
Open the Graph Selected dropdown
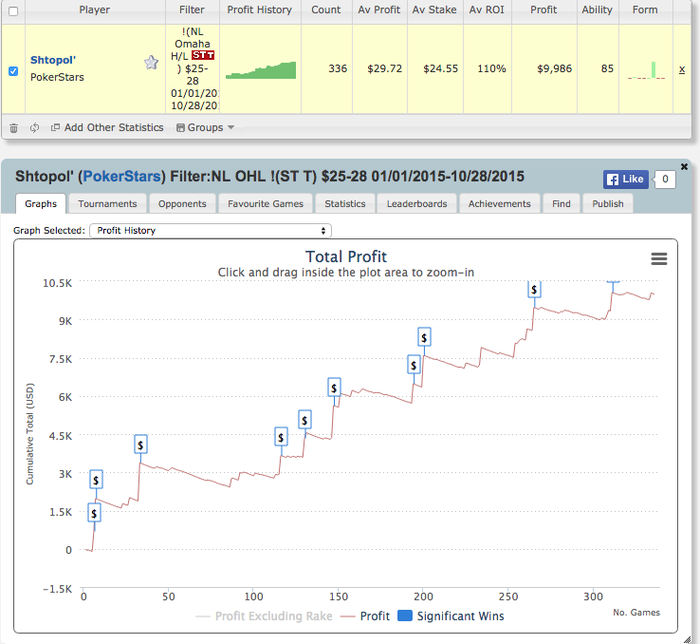pos(210,230)
